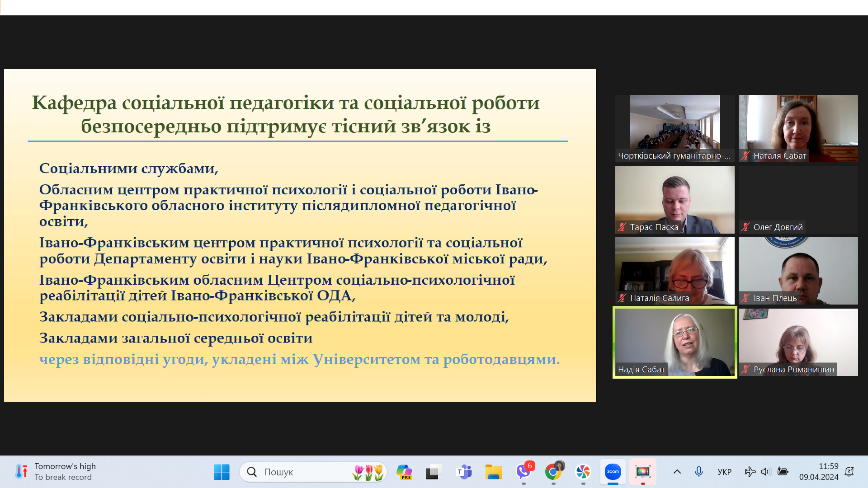Open Copilot preview icon

404,472
